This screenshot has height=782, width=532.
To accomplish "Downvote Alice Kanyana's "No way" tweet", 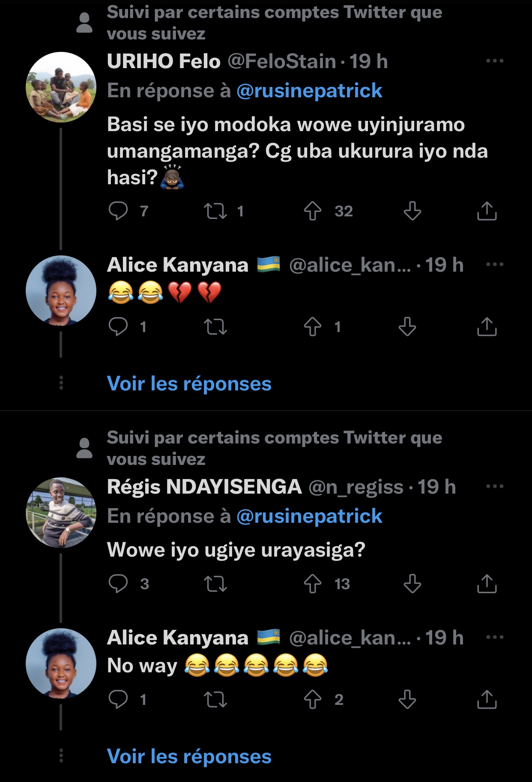I will pos(407,699).
